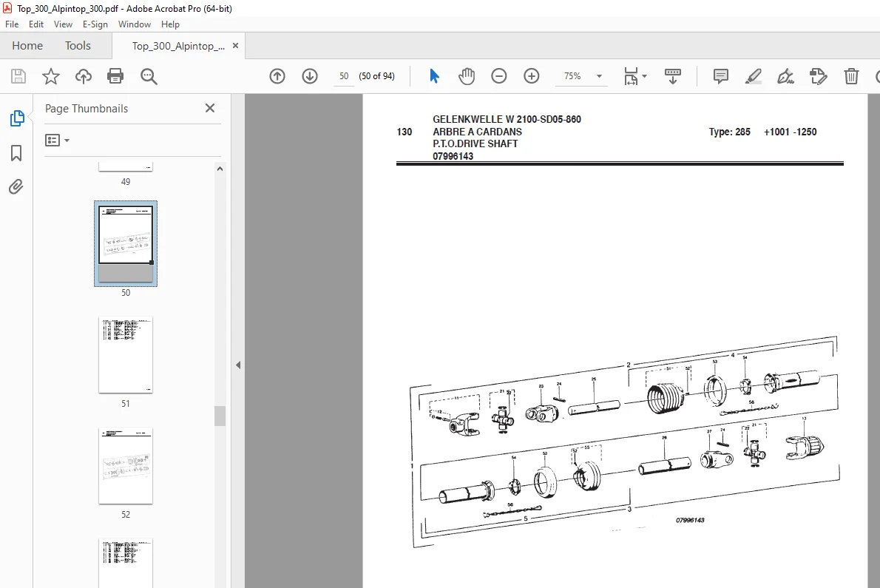Add a sticky note comment

(720, 76)
